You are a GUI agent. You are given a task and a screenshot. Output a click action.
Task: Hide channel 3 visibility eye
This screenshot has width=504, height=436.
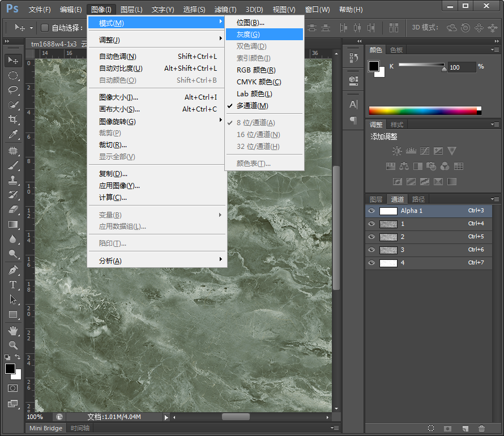tap(371, 250)
